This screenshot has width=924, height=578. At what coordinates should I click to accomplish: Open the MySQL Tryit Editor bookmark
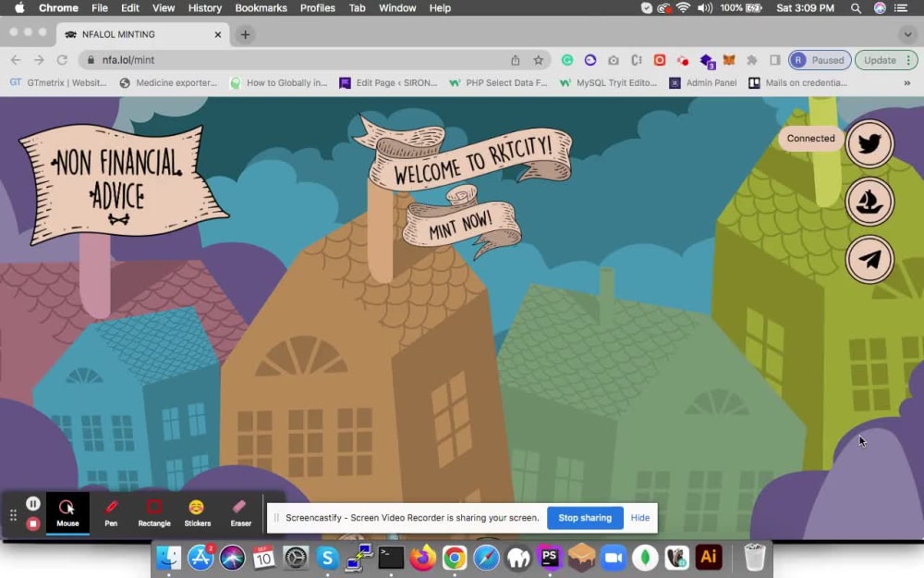pos(608,83)
